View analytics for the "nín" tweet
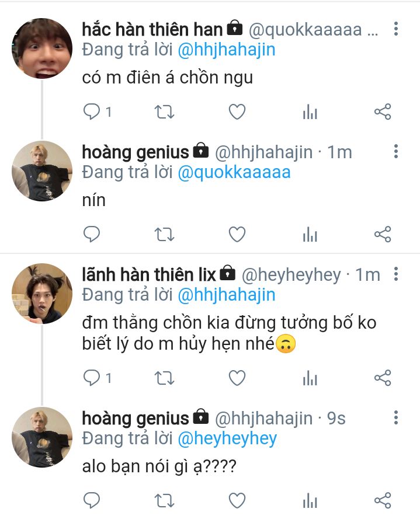The height and width of the screenshot is (519, 420). click(x=310, y=234)
